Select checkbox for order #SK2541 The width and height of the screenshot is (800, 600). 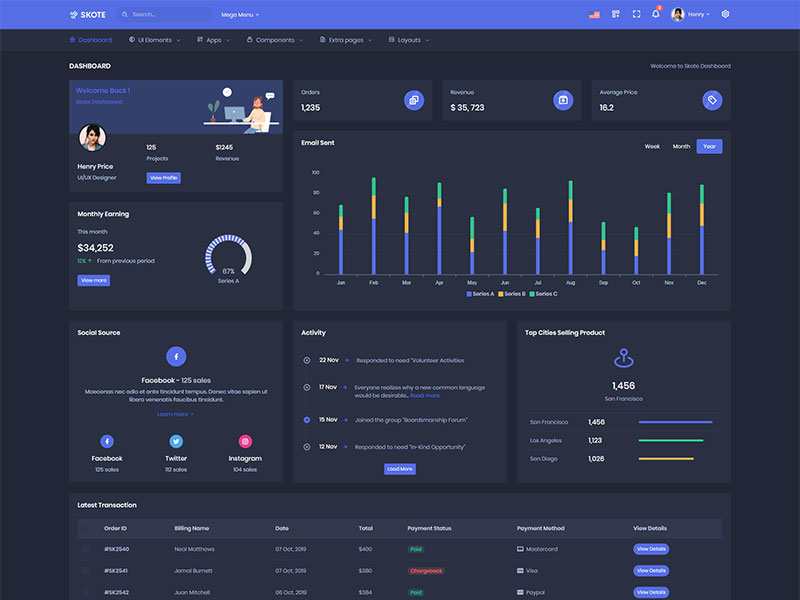point(86,571)
